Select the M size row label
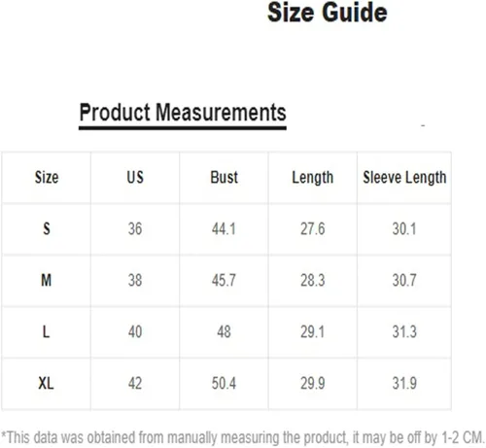486x448 pixels. tap(46, 280)
